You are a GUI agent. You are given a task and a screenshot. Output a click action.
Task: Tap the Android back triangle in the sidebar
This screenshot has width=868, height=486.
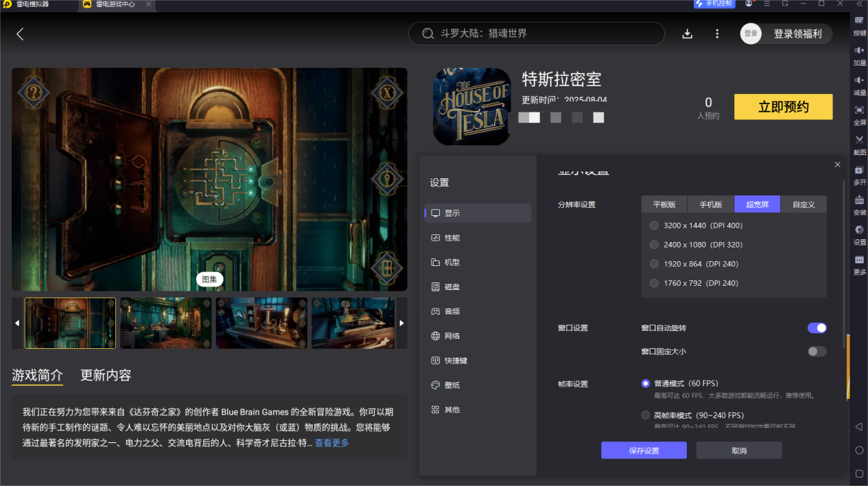859,426
